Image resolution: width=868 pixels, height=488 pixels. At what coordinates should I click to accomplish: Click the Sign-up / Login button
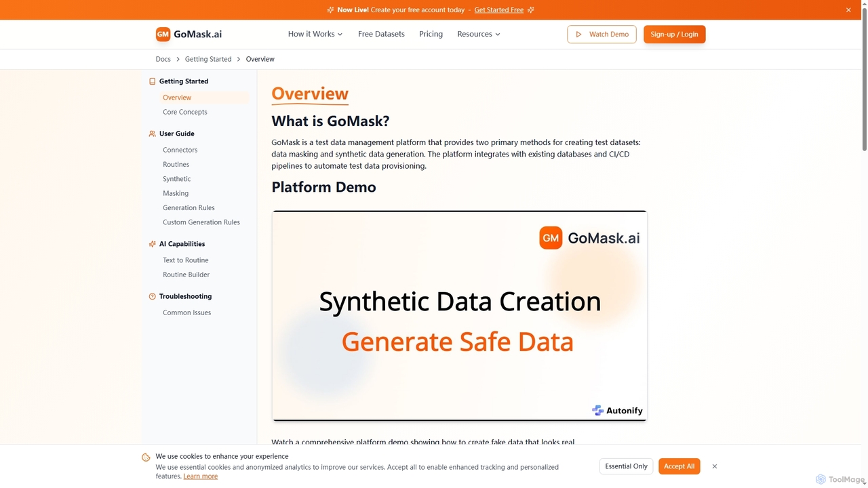(675, 35)
